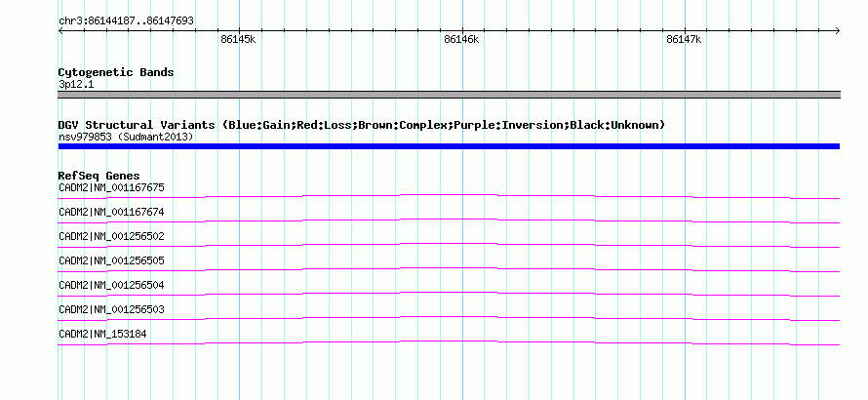Open transcript CADM2|NM_153184
Viewport: 868px width, 400px height.
tap(102, 334)
